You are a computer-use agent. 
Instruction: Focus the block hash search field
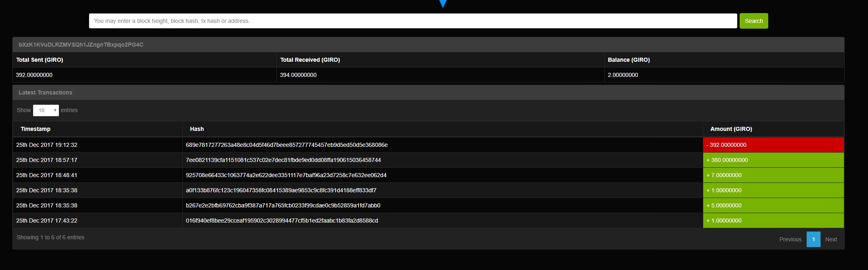413,21
